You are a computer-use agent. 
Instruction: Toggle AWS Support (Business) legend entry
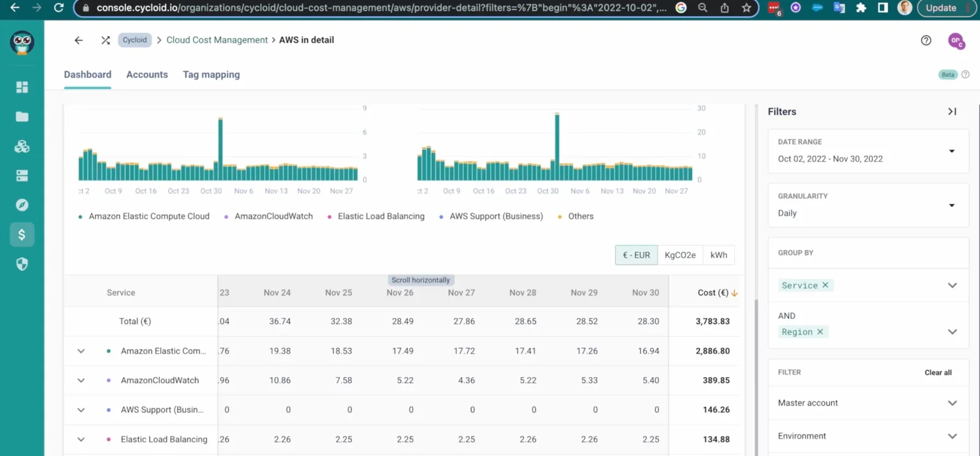click(x=491, y=217)
